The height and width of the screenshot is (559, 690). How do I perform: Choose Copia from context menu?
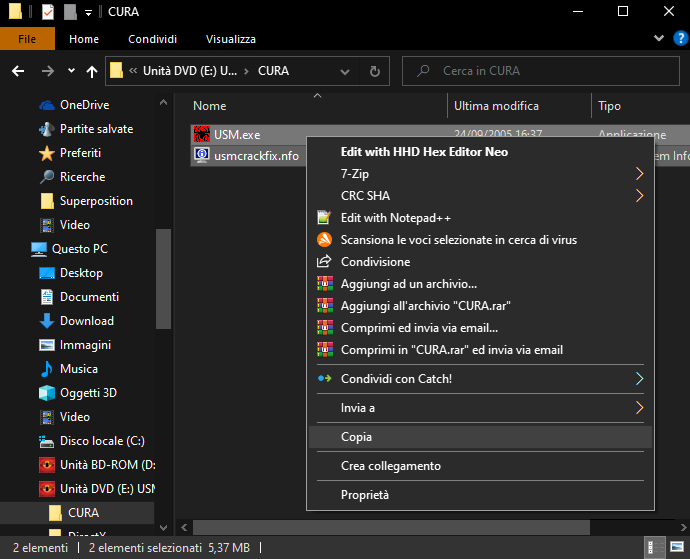coord(481,437)
